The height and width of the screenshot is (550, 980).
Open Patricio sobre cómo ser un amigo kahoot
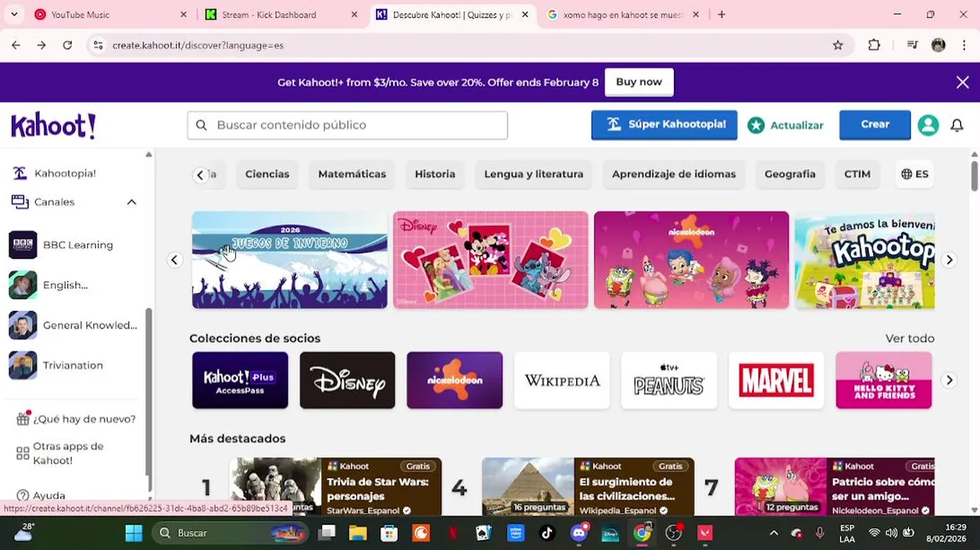pos(835,487)
